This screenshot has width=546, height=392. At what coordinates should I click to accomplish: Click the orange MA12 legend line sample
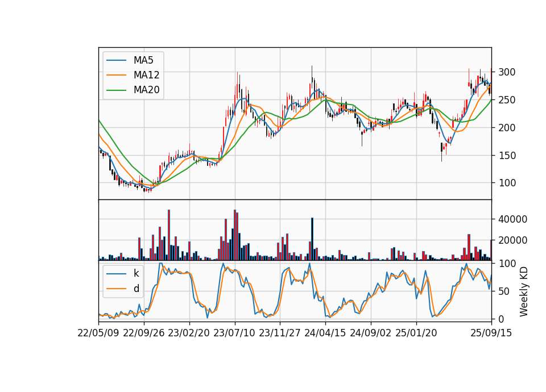tap(116, 75)
